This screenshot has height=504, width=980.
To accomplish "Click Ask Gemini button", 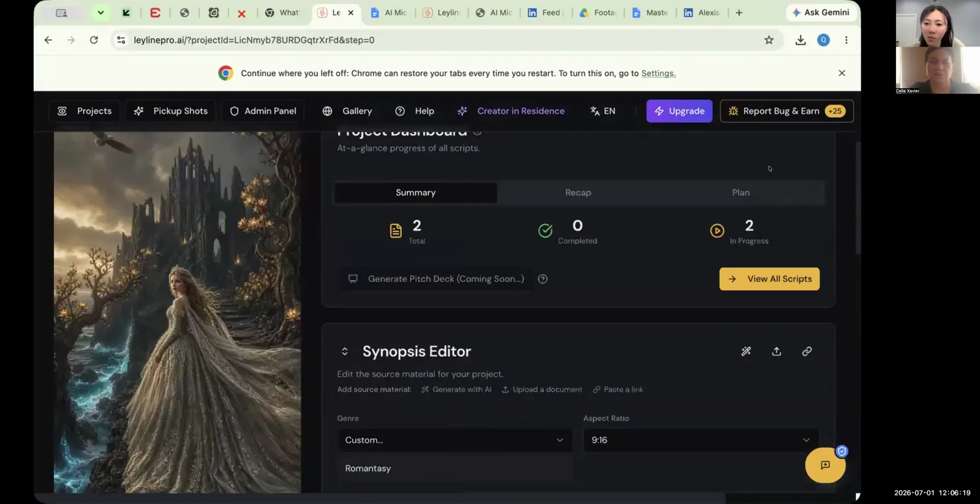I will [820, 12].
